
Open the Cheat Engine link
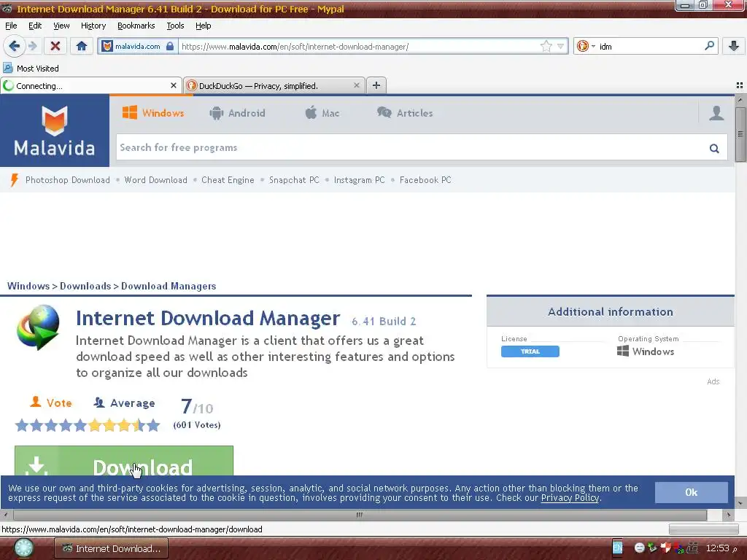(x=228, y=180)
